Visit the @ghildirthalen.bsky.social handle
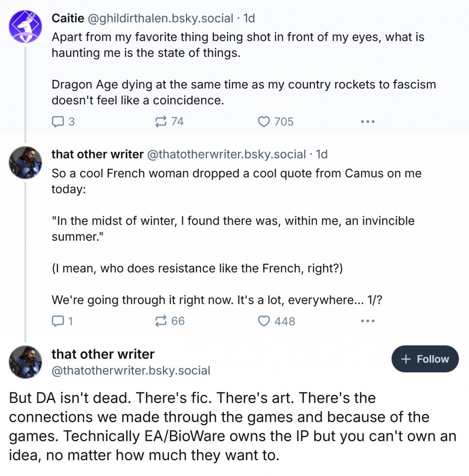Image resolution: width=469 pixels, height=476 pixels. click(161, 18)
